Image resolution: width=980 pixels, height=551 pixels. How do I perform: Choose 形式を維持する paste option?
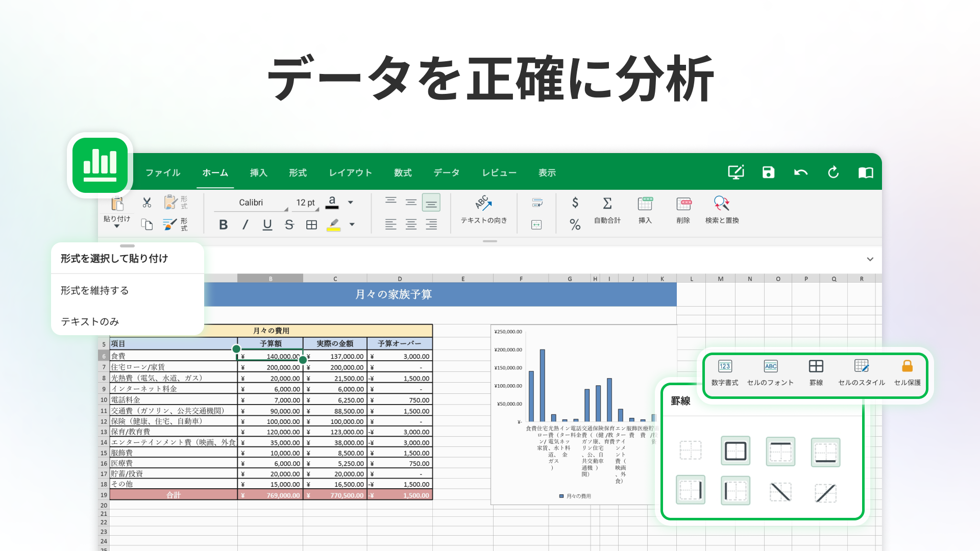pos(95,290)
